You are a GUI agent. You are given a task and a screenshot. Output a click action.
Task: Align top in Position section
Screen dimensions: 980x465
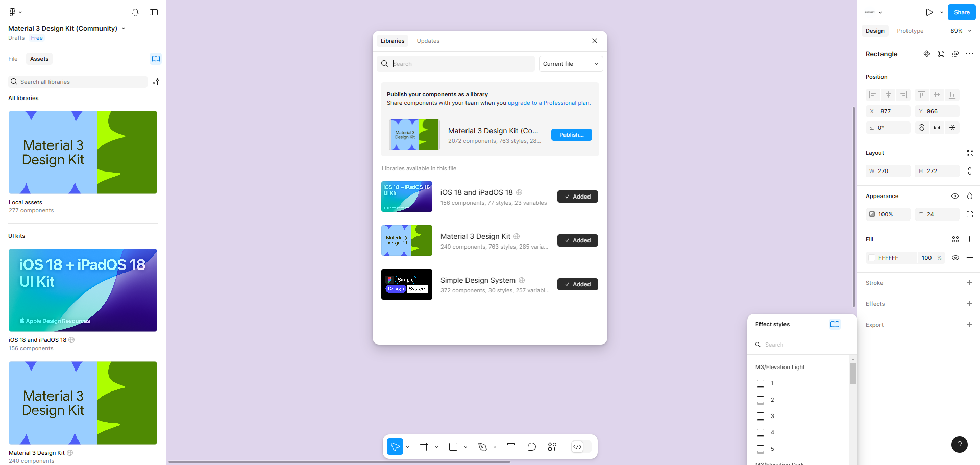921,95
